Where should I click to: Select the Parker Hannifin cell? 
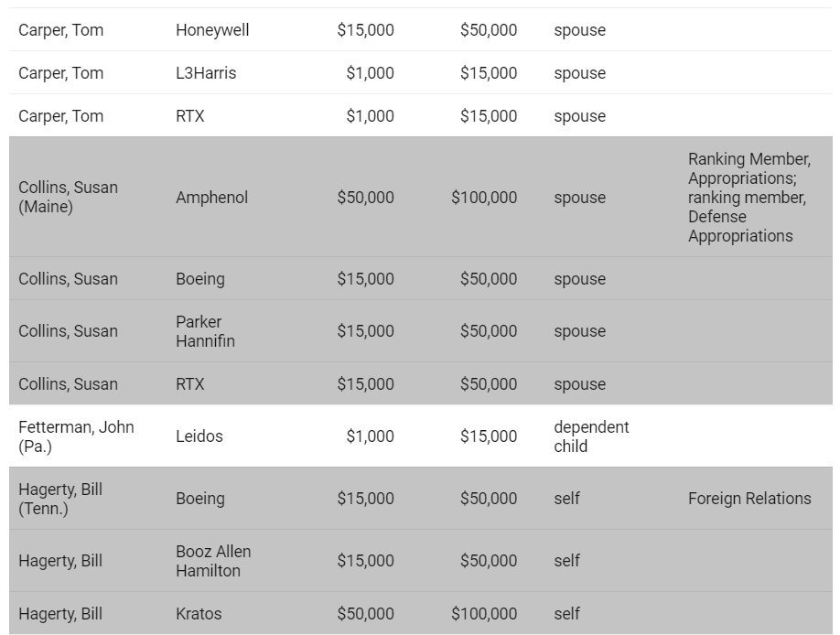click(205, 331)
